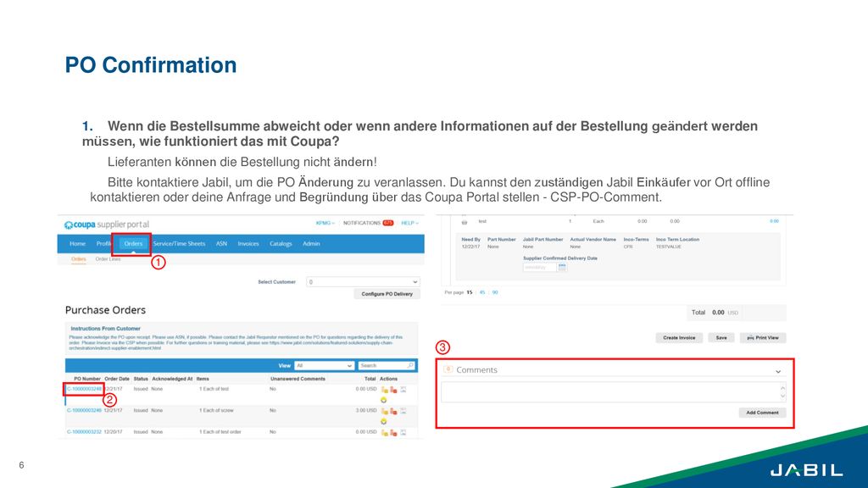Click the Create Invoice button

[x=679, y=337]
